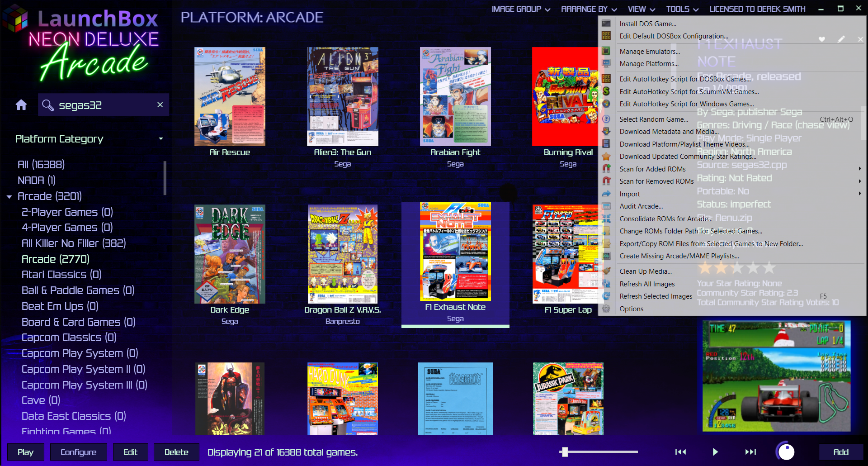The image size is (868, 466).
Task: Expand the Scan for Added ROMs submenu
Action: tap(859, 169)
